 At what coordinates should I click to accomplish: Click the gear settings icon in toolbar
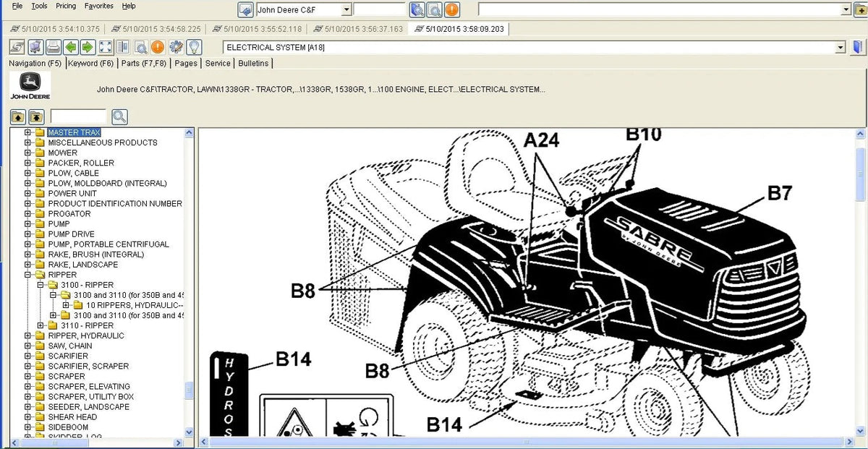[x=176, y=48]
